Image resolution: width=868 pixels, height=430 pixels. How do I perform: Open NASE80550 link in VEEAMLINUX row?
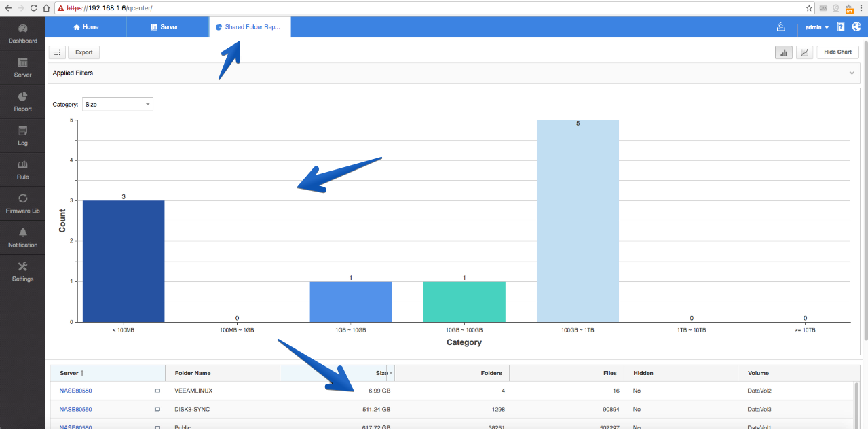pos(75,391)
